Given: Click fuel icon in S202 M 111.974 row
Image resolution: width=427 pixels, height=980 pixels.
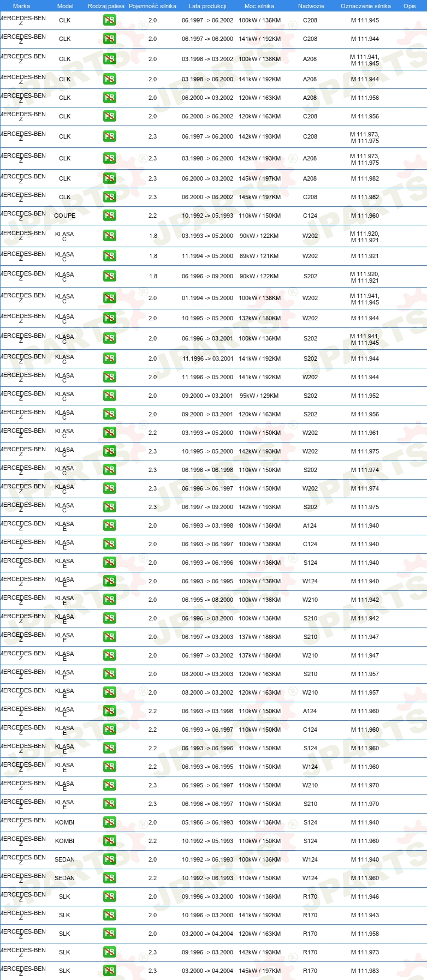Looking at the screenshot, I should click(x=109, y=470).
